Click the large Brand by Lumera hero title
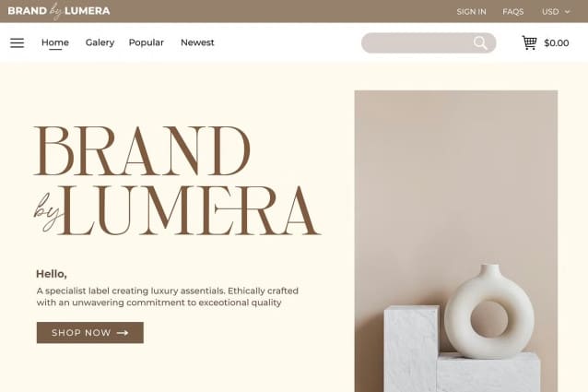The width and height of the screenshot is (588, 392). tap(177, 181)
